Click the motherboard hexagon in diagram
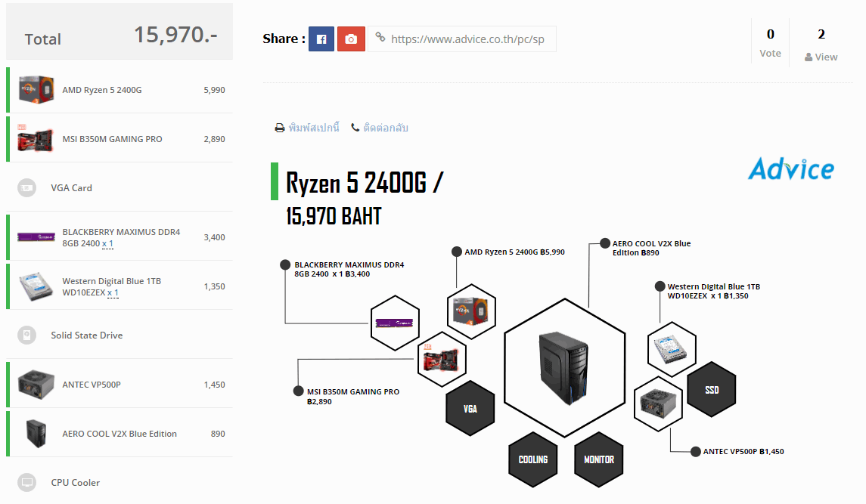This screenshot has width=866, height=504. point(442,360)
